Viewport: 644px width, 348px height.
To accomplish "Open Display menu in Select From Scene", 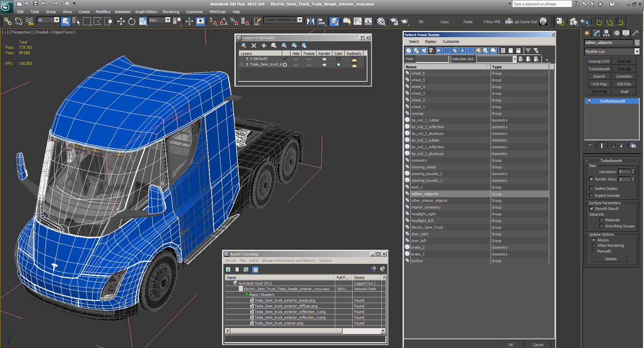I will pyautogui.click(x=431, y=42).
